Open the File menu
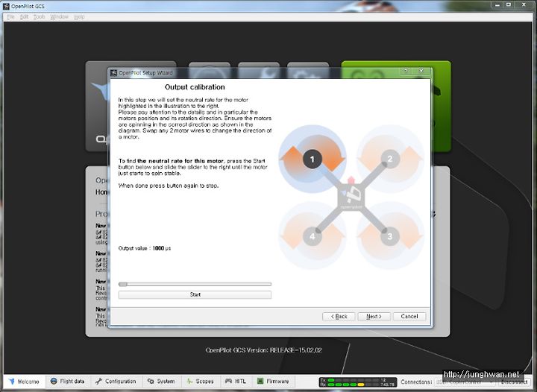 pyautogui.click(x=10, y=16)
